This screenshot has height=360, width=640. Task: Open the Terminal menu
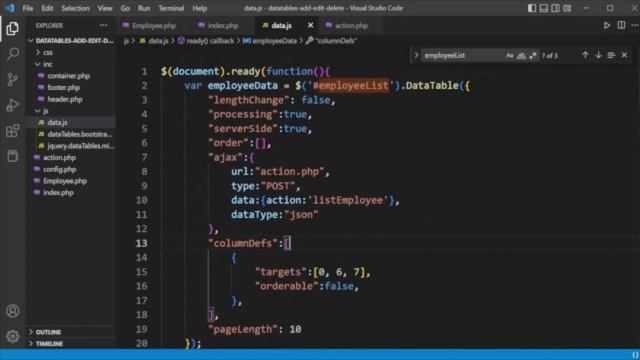pyautogui.click(x=171, y=8)
